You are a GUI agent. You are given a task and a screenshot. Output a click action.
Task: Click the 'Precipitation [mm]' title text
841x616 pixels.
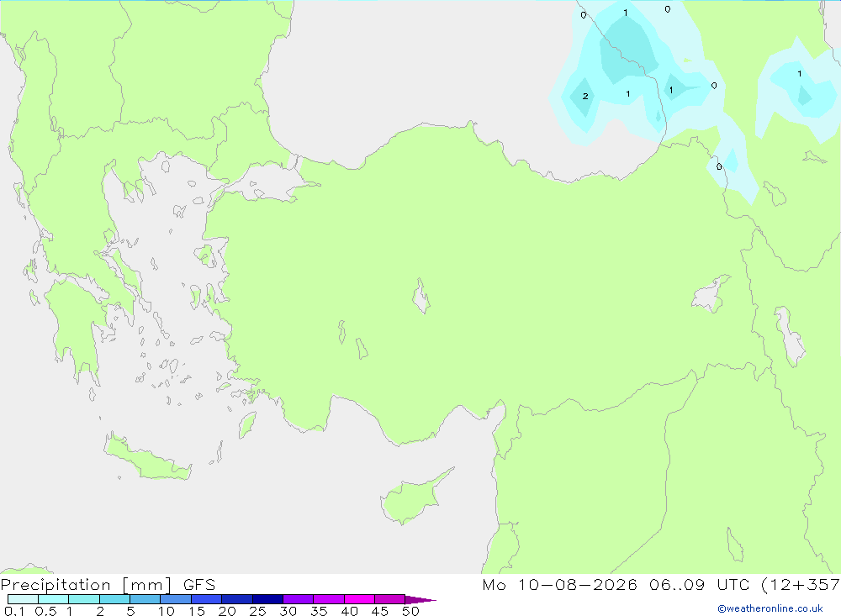[86, 585]
